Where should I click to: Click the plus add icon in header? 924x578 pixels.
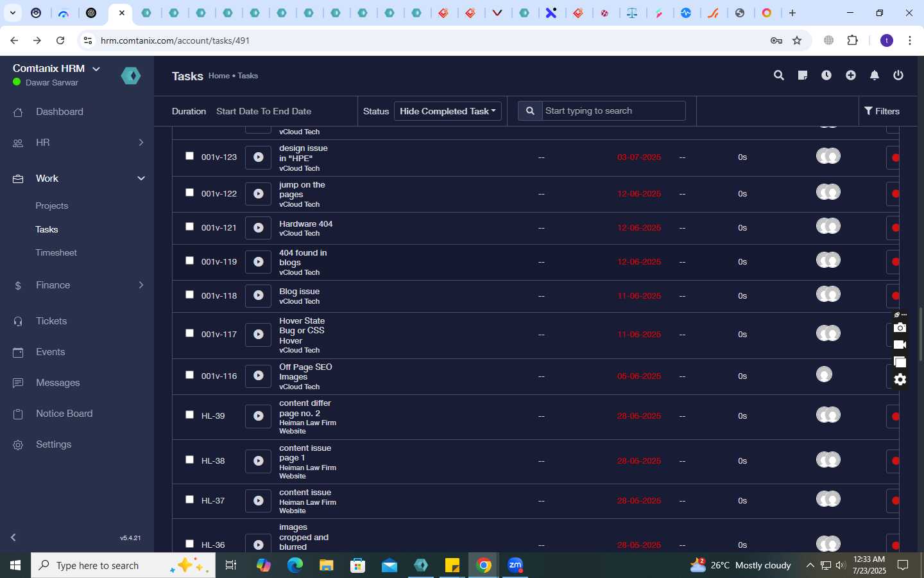[x=851, y=76]
